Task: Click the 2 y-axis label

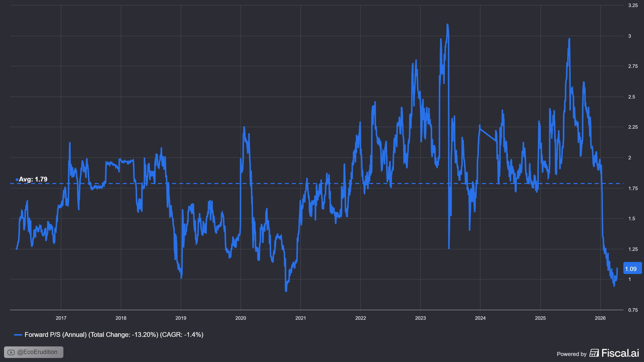Action: coord(630,158)
